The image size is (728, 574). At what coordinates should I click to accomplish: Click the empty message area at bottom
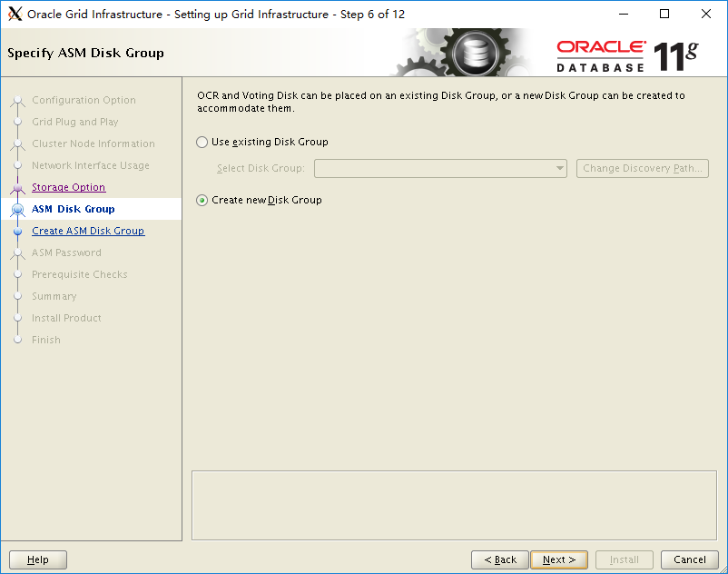[x=454, y=505]
